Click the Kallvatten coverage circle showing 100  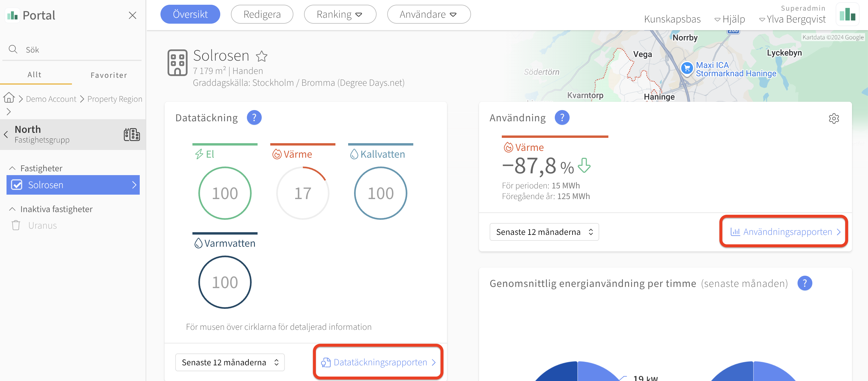pos(380,193)
